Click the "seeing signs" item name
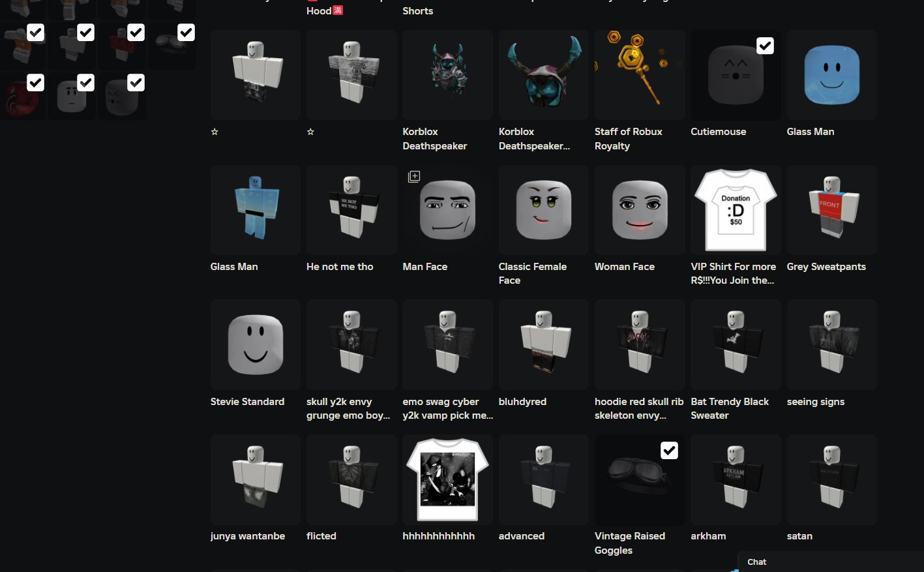This screenshot has width=924, height=572. click(816, 402)
